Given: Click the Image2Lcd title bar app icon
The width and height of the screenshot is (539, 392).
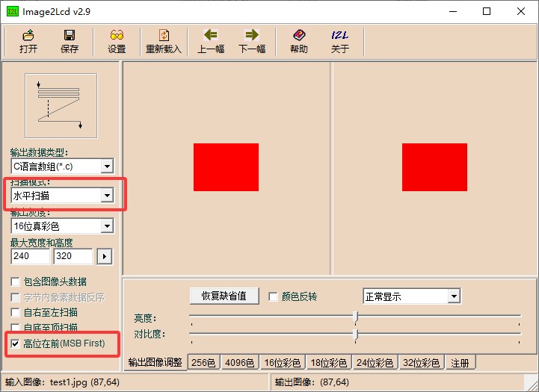Looking at the screenshot, I should [13, 11].
